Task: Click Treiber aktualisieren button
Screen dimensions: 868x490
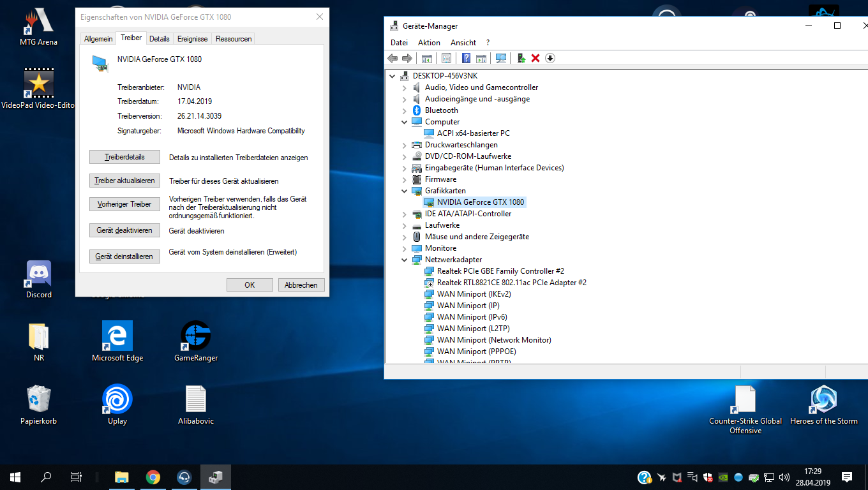Action: tap(124, 181)
